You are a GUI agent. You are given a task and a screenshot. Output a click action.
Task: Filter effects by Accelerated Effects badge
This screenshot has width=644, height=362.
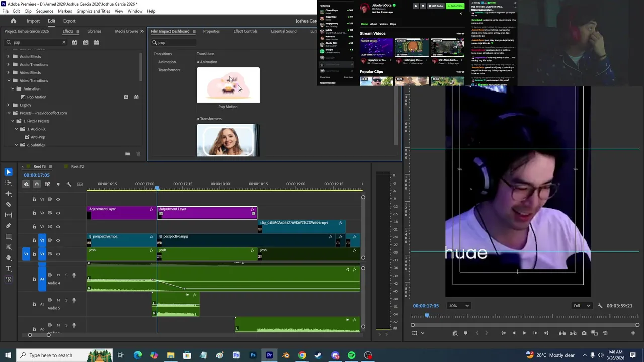coord(74,42)
